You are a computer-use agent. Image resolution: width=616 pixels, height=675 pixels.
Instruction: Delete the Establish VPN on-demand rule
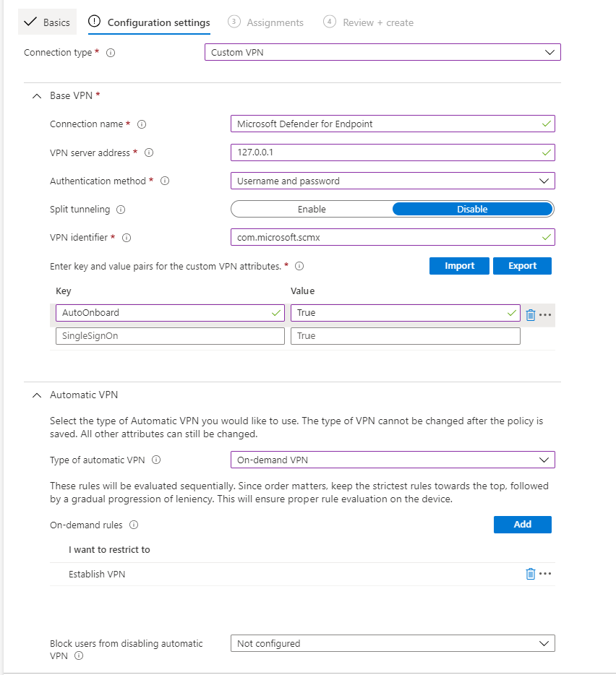click(x=530, y=574)
